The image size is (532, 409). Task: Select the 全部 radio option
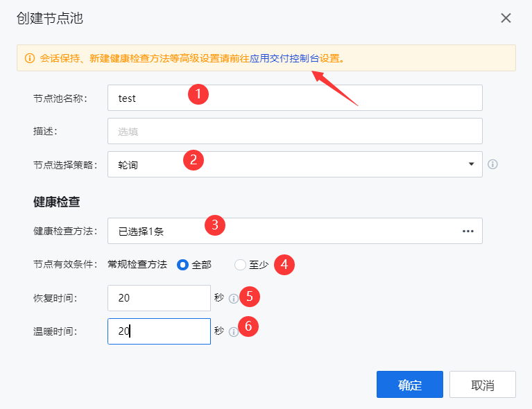[x=182, y=265]
